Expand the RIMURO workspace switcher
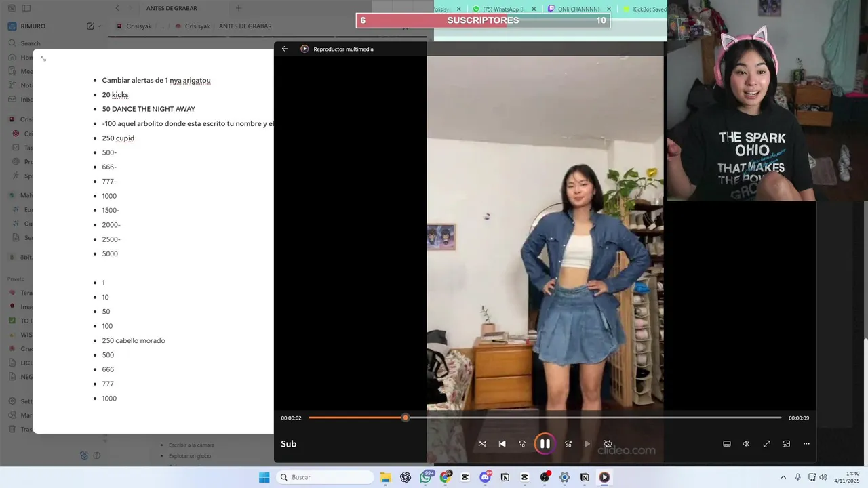 [28, 26]
